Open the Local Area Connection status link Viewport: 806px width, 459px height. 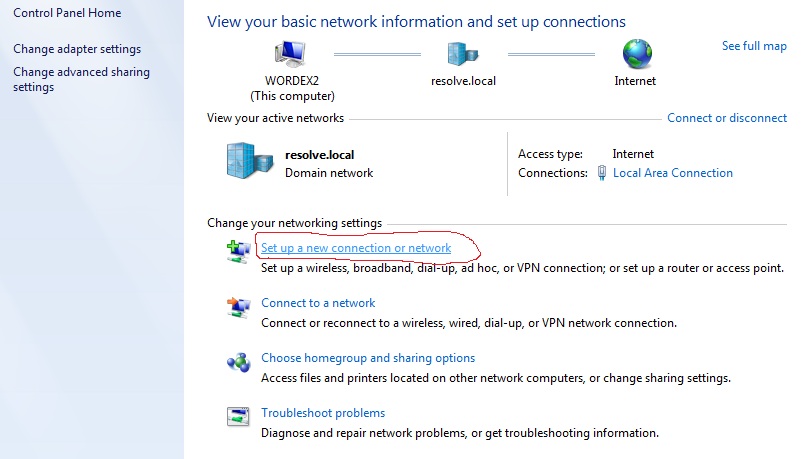[673, 173]
